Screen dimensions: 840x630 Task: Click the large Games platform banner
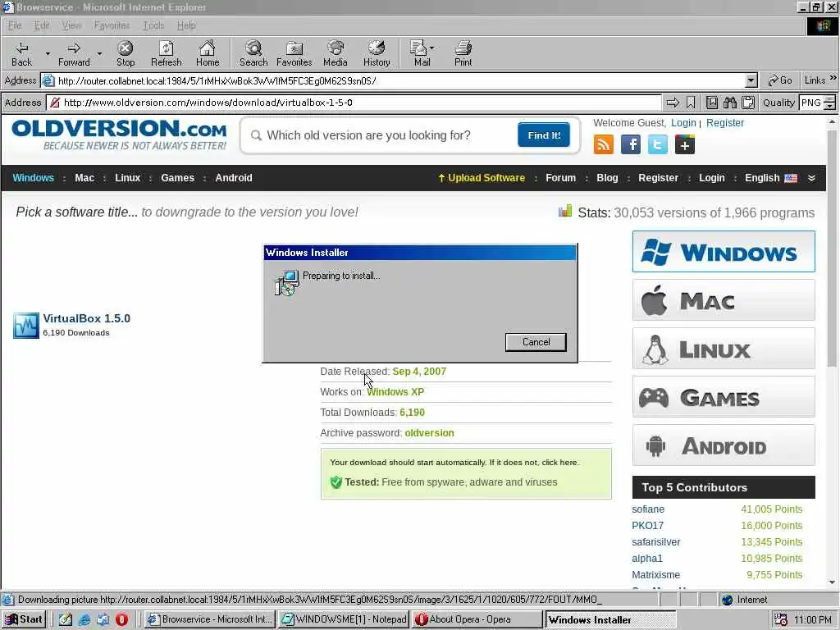[724, 398]
